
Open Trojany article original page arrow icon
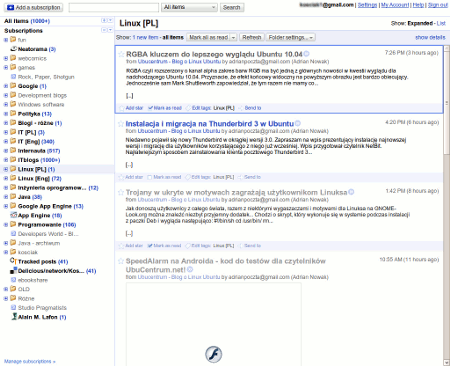(x=351, y=192)
